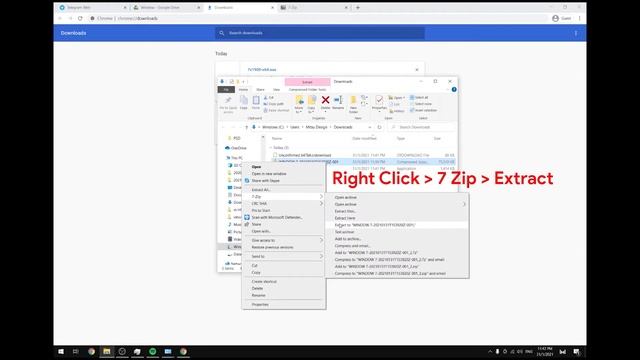640x360 pixels.
Task: Click the Guest profile icon in Chrome
Action: pos(555,18)
